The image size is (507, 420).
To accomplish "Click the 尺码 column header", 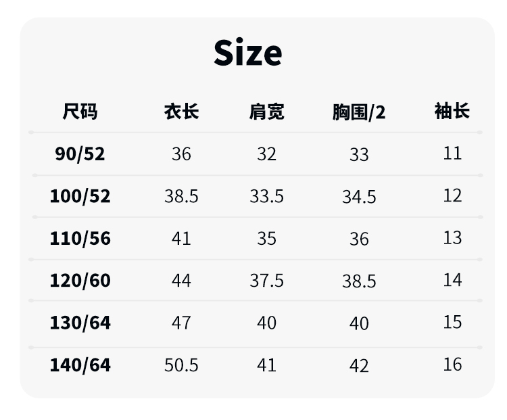I will pyautogui.click(x=80, y=112).
